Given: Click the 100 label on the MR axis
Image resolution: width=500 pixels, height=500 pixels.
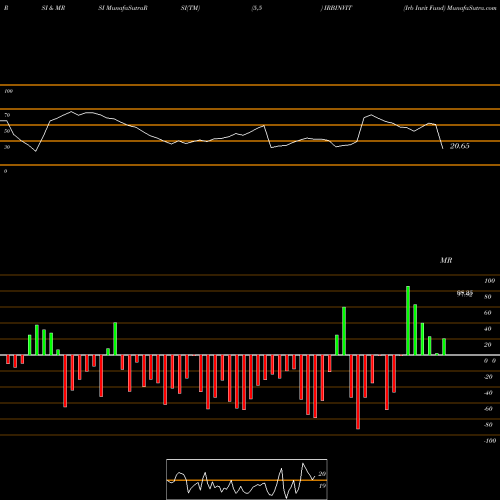Looking at the screenshot, I should point(489,281).
